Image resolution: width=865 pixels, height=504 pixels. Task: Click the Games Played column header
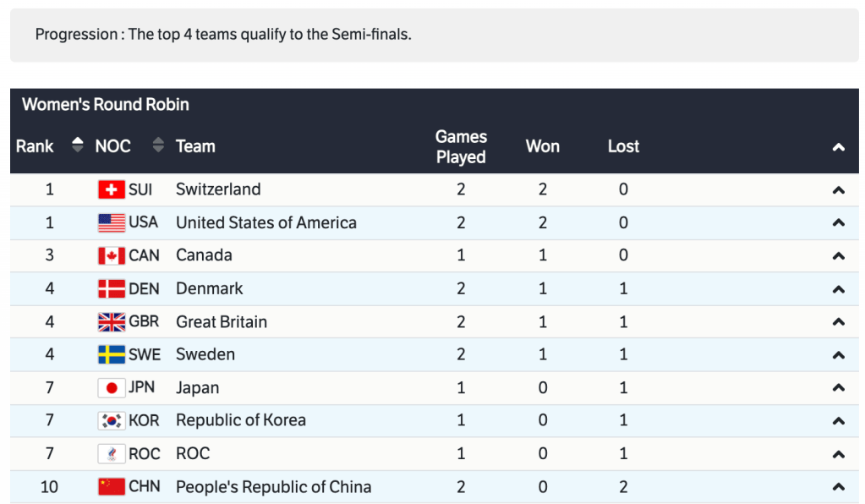(x=461, y=146)
